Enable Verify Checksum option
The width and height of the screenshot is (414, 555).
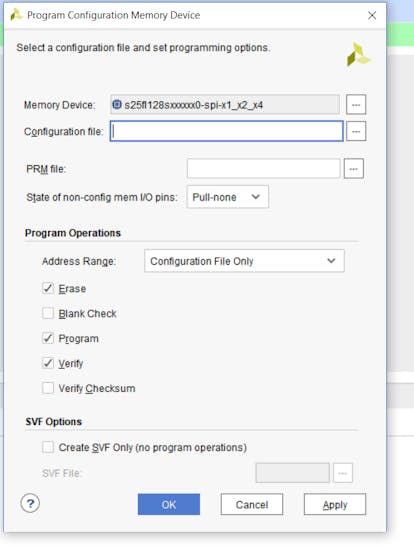(x=48, y=388)
